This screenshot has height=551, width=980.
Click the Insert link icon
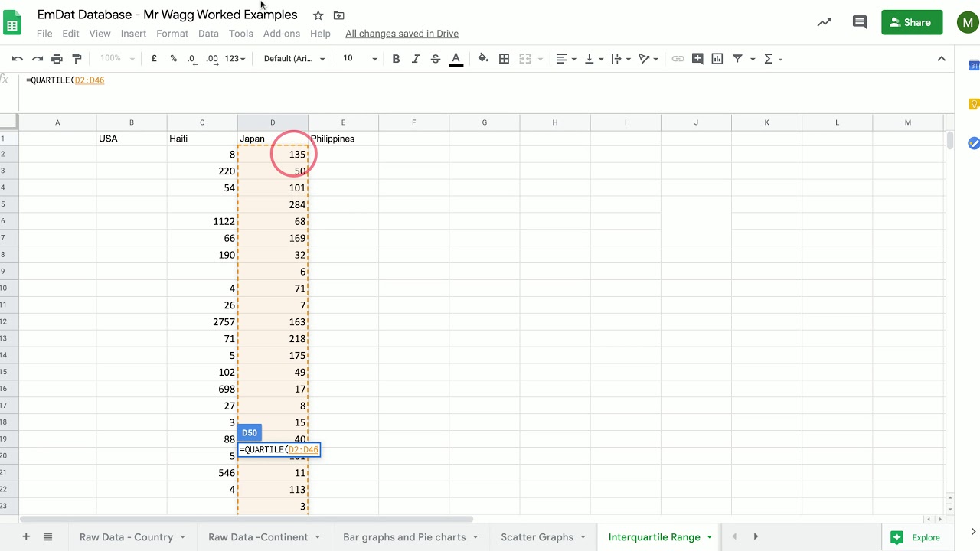click(678, 59)
